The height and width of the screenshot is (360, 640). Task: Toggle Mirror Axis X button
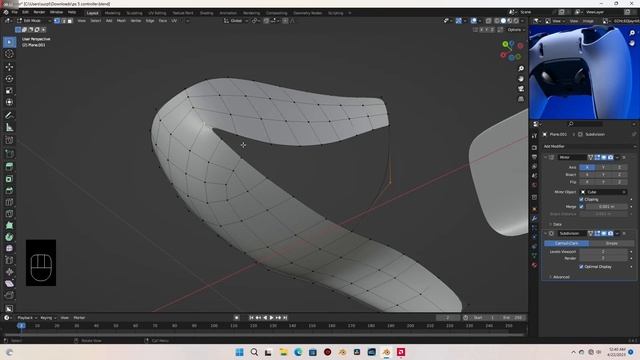[x=587, y=167]
